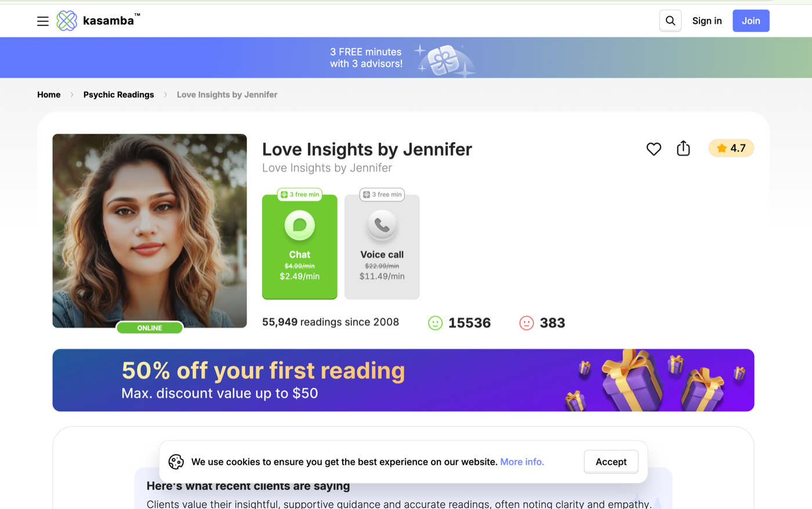Select gray subtitle Love Insights by Jennifer
The image size is (812, 509).
(x=327, y=168)
